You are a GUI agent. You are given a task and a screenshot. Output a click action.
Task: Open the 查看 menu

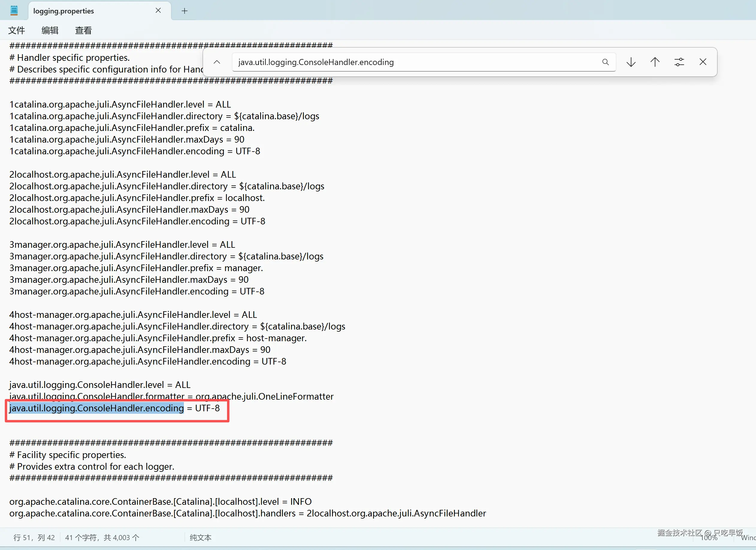(83, 30)
